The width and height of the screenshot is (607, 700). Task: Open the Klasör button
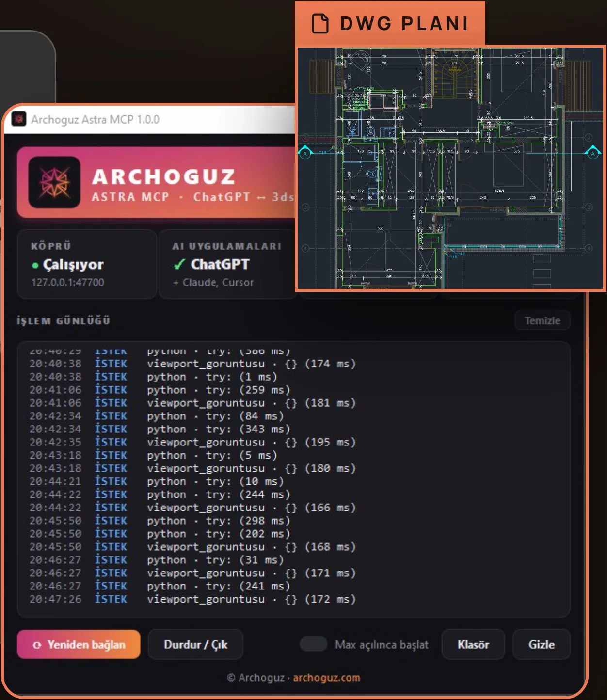(x=473, y=644)
